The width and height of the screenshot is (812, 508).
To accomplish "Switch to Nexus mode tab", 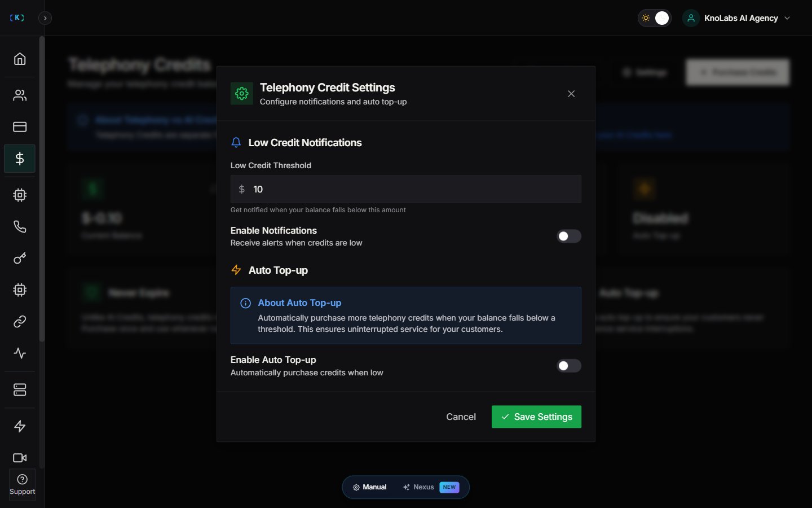I will point(431,487).
